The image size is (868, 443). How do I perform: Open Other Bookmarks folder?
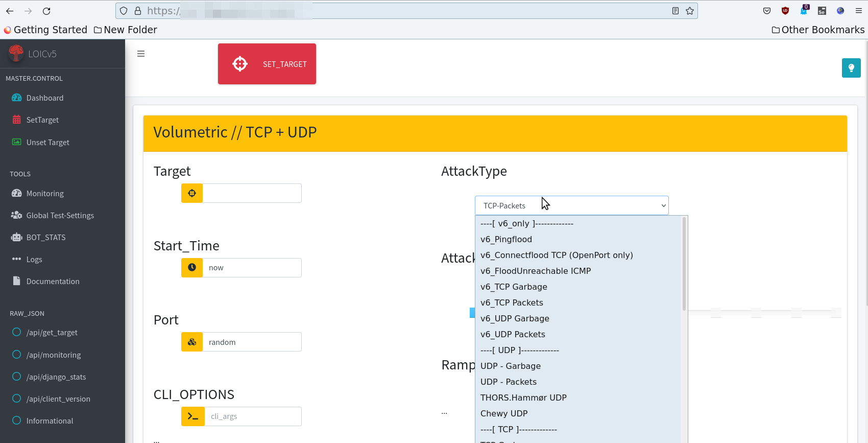tap(818, 30)
